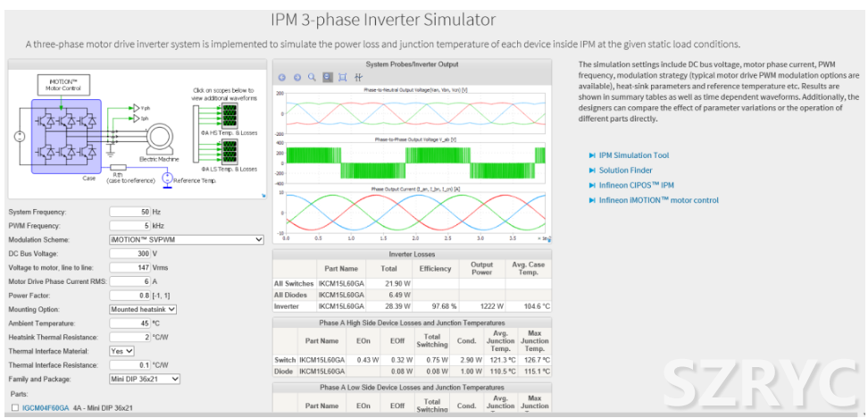Click the fit-to-view icon in plot toolbar
The width and height of the screenshot is (868, 418).
pos(341,78)
